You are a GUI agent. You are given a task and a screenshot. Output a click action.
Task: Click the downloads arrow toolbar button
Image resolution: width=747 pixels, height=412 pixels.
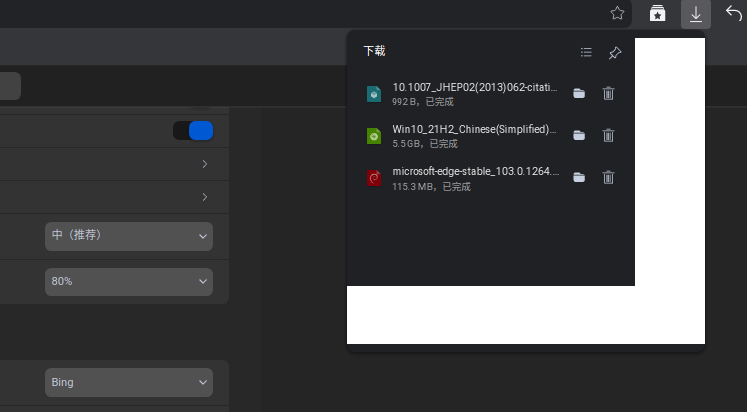tap(696, 14)
